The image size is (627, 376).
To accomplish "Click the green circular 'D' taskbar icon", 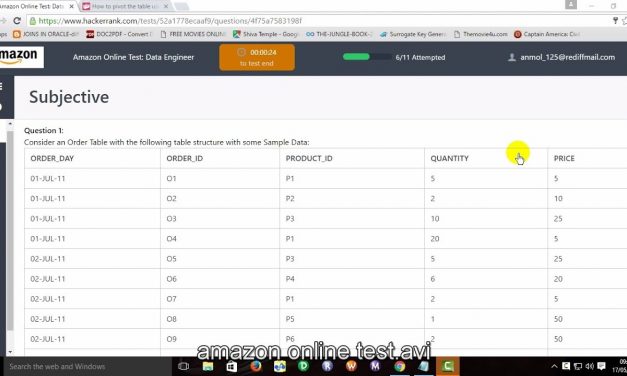I will 304,366.
